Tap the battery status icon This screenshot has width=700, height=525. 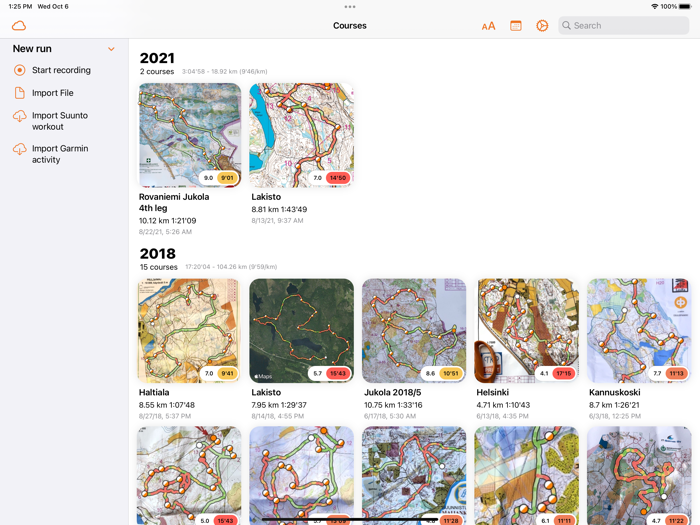pos(685,6)
